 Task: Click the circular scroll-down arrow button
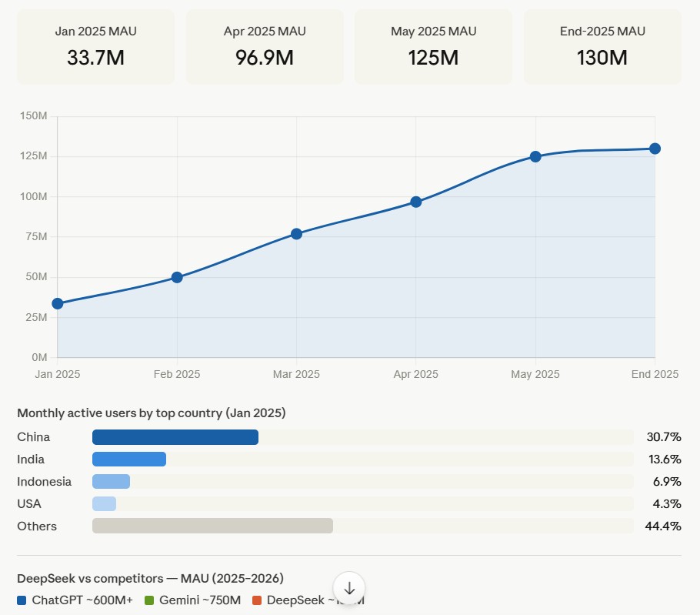click(349, 587)
